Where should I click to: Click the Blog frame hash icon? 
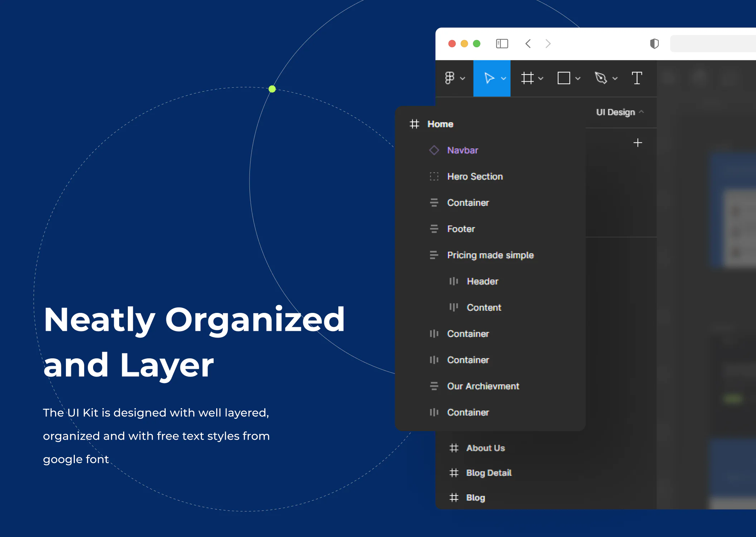pos(454,498)
